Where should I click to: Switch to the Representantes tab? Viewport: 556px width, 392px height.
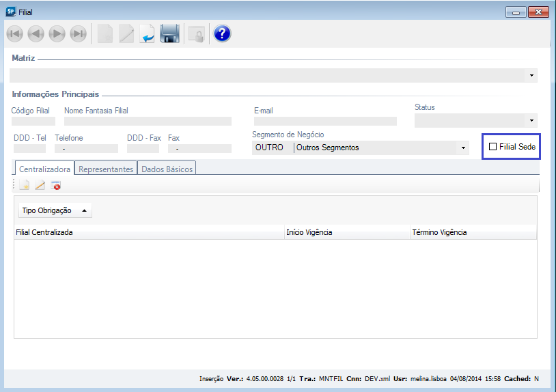(106, 169)
